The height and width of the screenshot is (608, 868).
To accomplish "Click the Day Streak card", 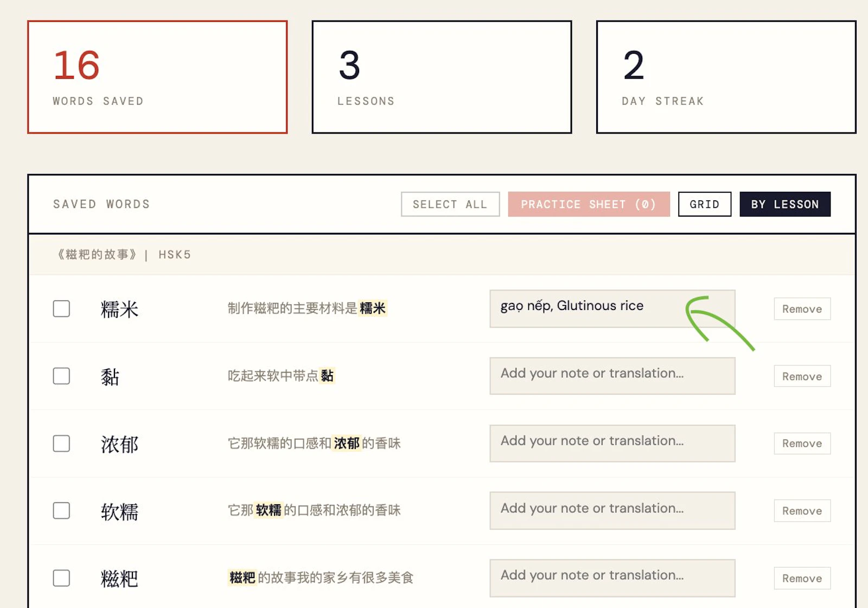I will tap(726, 76).
